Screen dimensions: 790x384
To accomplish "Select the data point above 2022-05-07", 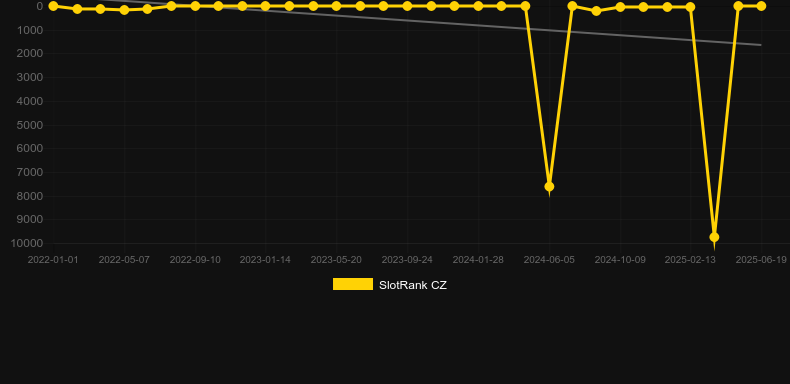I will click(124, 10).
